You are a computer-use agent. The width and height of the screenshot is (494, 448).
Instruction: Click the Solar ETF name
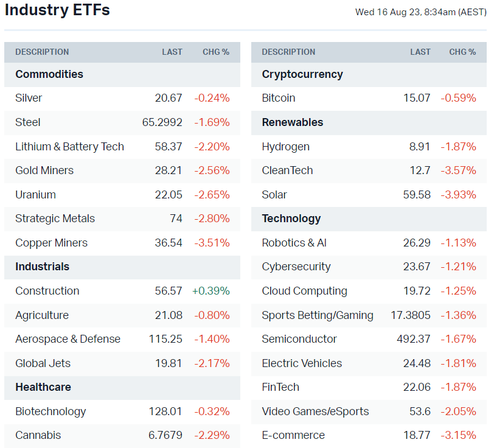click(274, 195)
